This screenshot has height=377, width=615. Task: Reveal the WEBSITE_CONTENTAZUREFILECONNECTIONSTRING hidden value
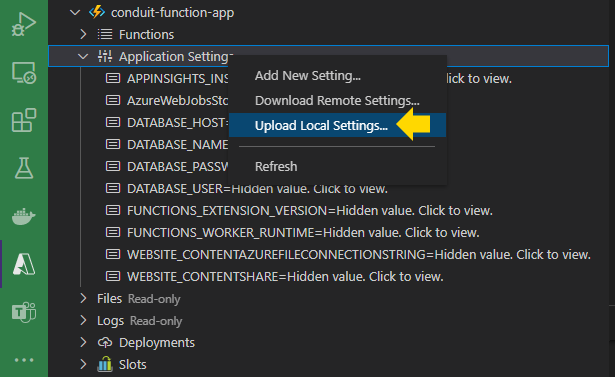(512, 255)
